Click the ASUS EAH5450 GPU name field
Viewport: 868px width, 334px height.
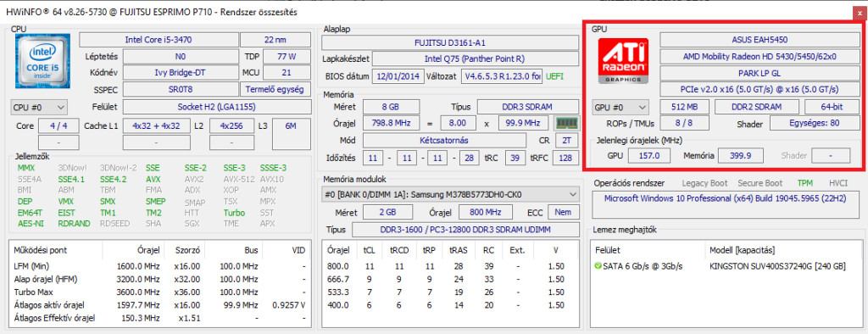coord(759,40)
